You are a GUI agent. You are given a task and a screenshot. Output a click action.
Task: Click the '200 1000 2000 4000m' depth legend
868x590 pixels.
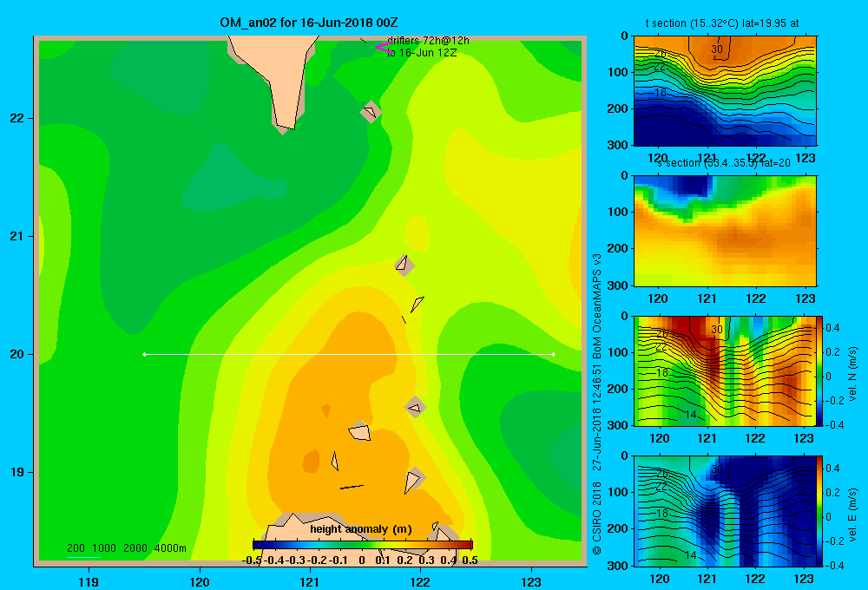126,548
